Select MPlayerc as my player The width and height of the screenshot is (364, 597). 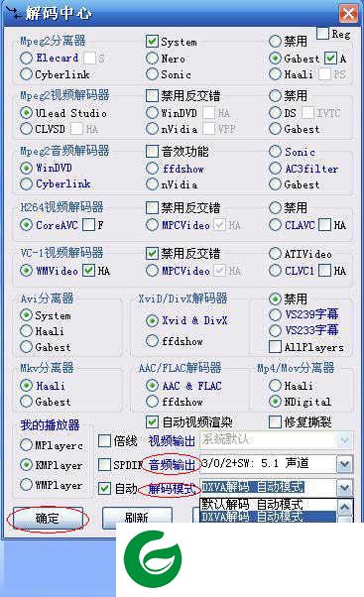tap(26, 444)
